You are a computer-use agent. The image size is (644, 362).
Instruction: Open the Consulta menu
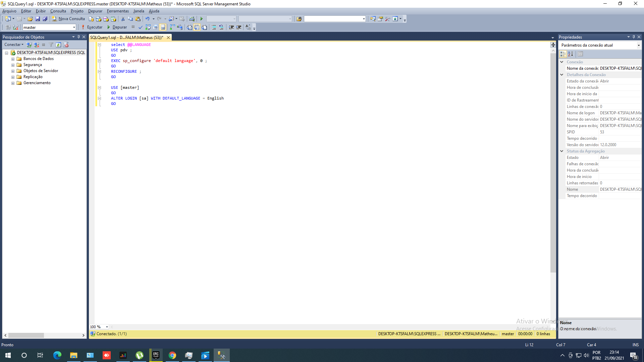coord(58,11)
